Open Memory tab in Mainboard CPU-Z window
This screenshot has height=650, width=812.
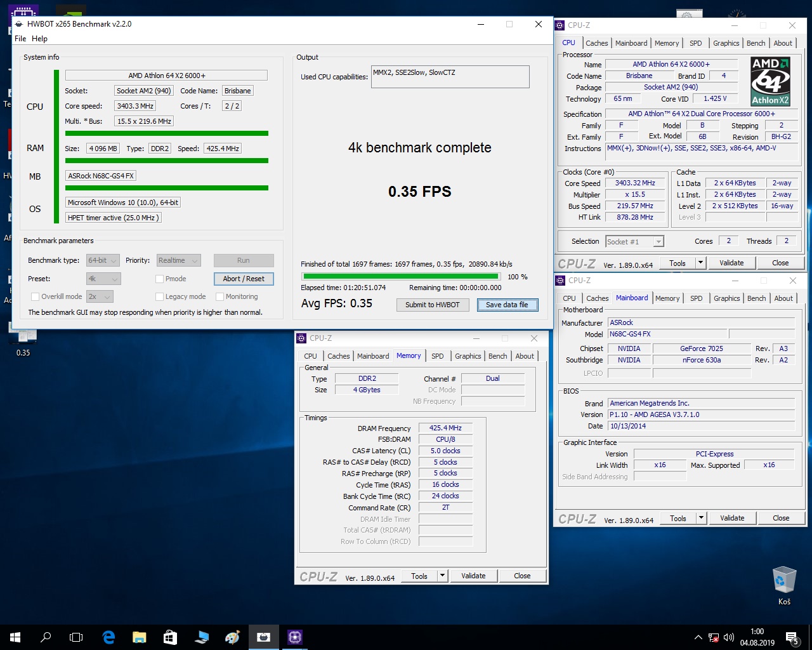(x=667, y=298)
